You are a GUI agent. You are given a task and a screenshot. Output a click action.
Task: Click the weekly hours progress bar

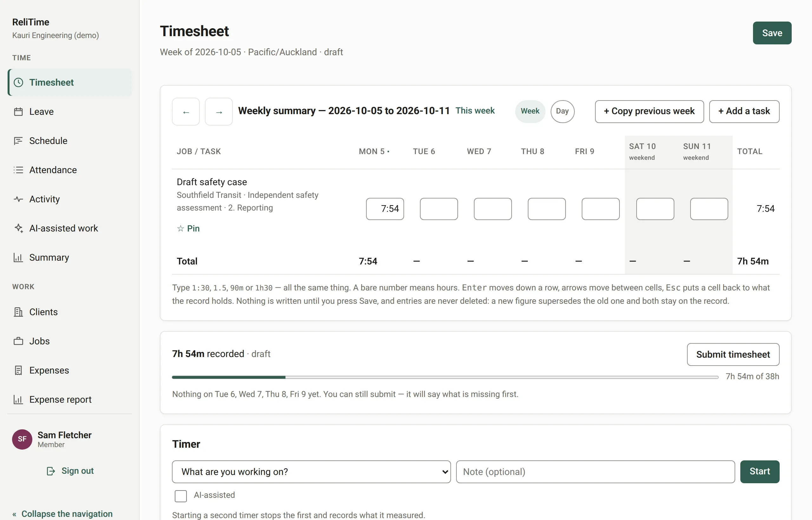coord(445,377)
